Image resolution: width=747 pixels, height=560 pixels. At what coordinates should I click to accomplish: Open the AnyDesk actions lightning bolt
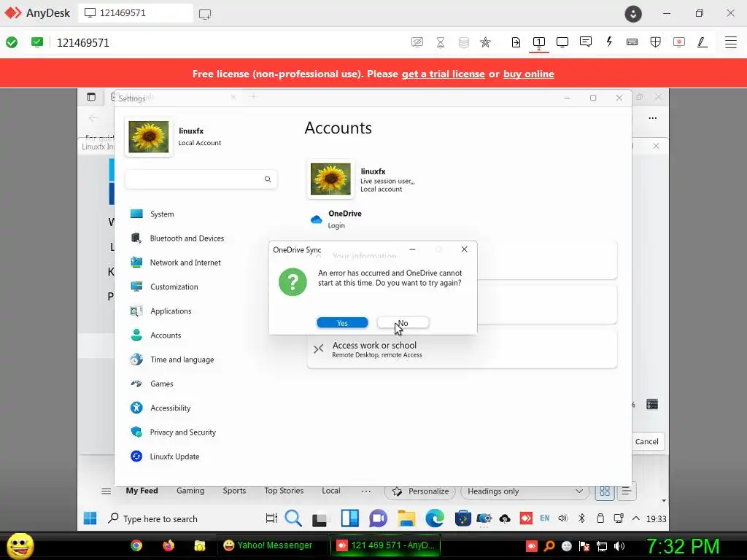coord(609,42)
